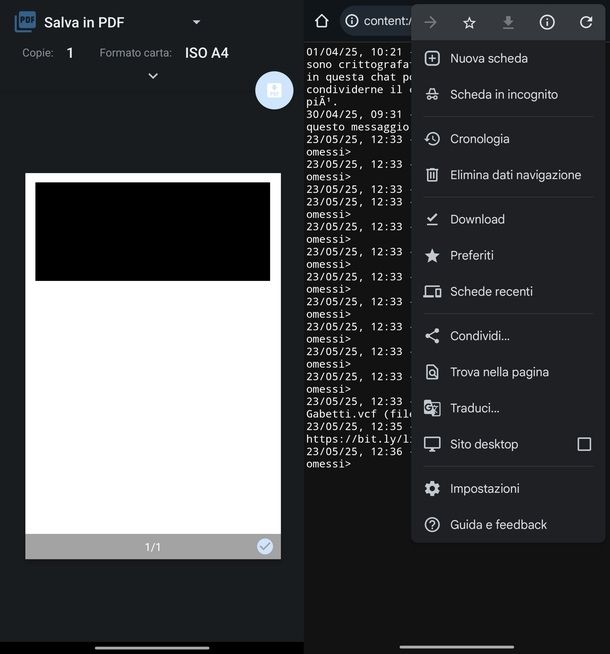Click the https://bit.ly link text
The height and width of the screenshot is (654, 610).
click(359, 439)
